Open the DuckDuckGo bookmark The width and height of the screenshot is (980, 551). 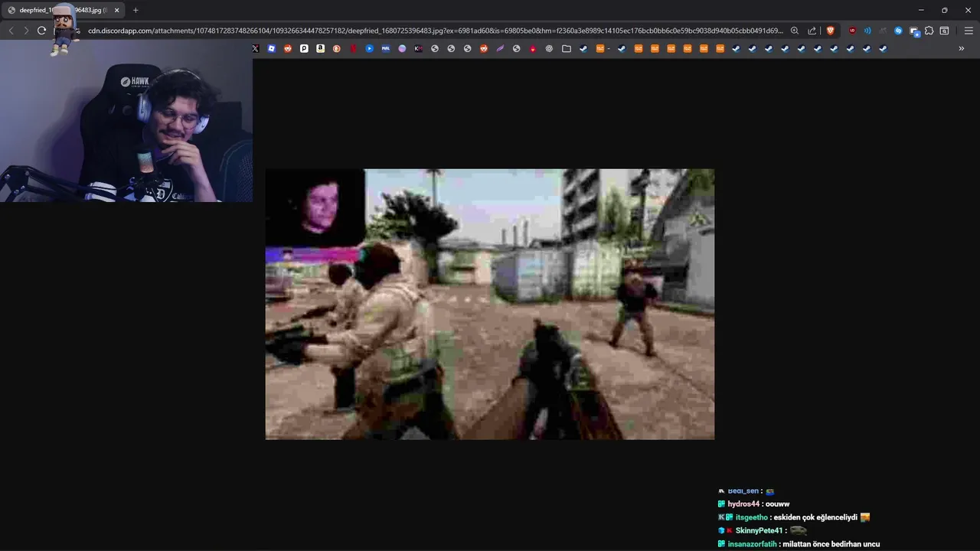(337, 48)
